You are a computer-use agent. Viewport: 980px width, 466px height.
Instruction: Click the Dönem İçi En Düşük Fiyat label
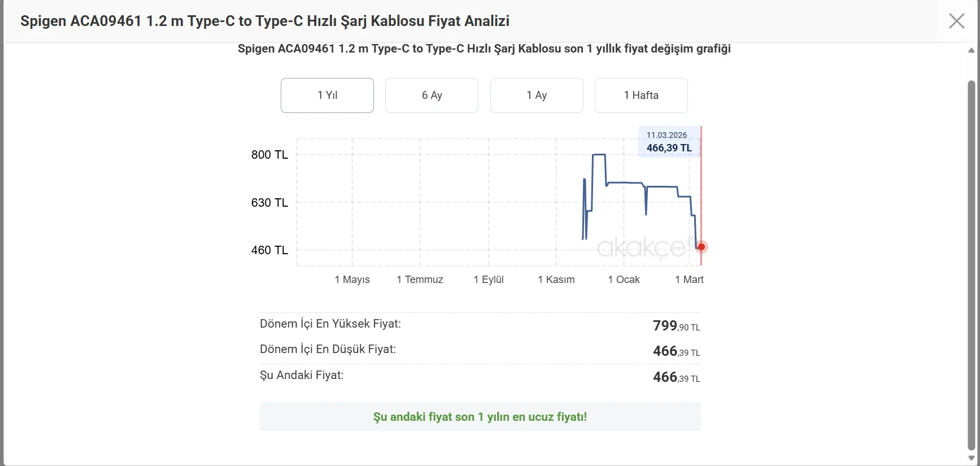(328, 349)
